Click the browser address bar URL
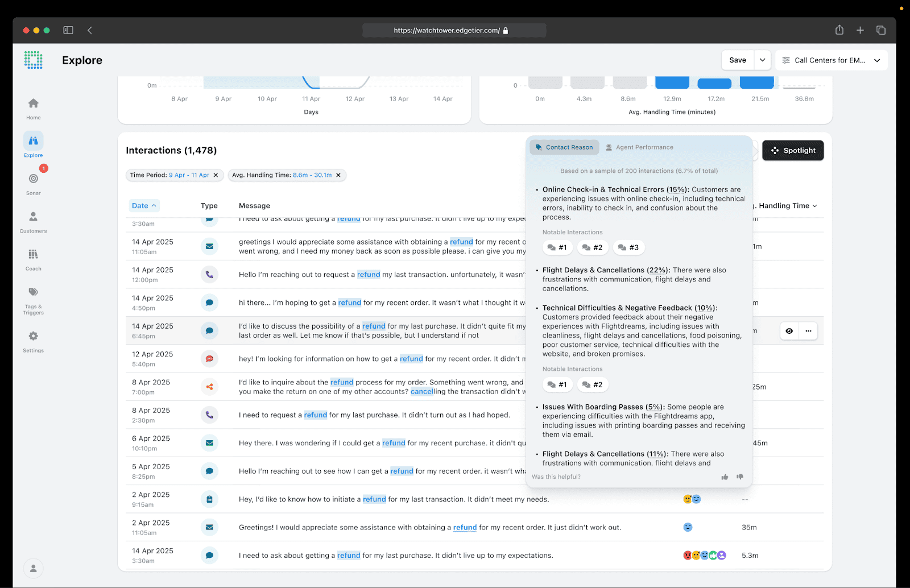 [x=447, y=31]
